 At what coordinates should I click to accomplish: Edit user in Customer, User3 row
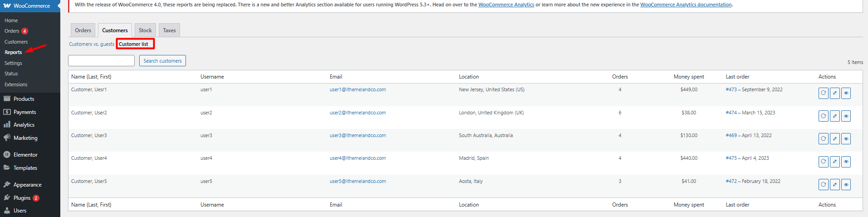(835, 138)
